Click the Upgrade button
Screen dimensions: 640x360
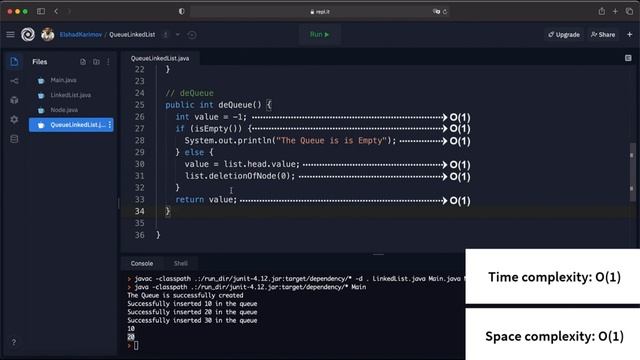click(x=564, y=35)
